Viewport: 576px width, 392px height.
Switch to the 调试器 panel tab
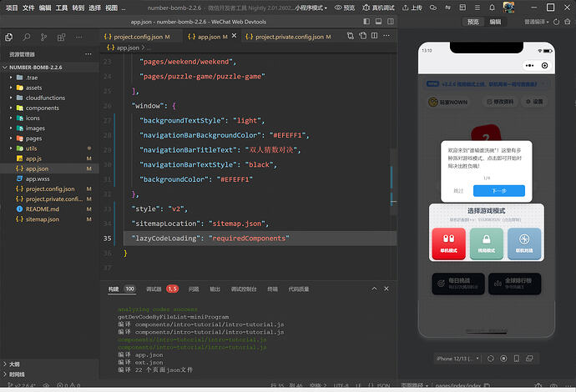tap(154, 289)
